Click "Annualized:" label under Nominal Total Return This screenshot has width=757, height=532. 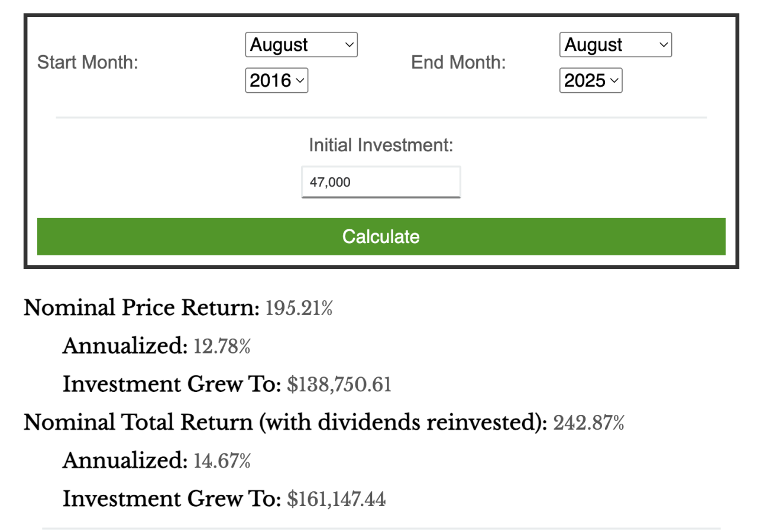[x=125, y=461]
